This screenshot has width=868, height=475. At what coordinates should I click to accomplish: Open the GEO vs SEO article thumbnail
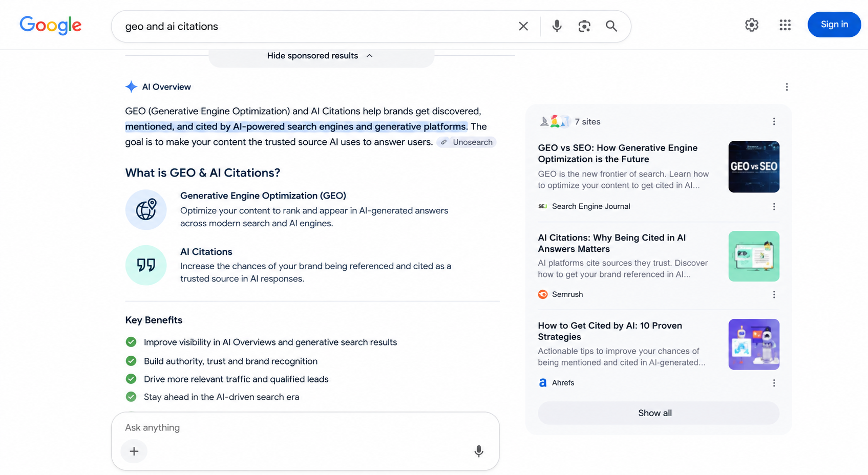[x=754, y=167]
